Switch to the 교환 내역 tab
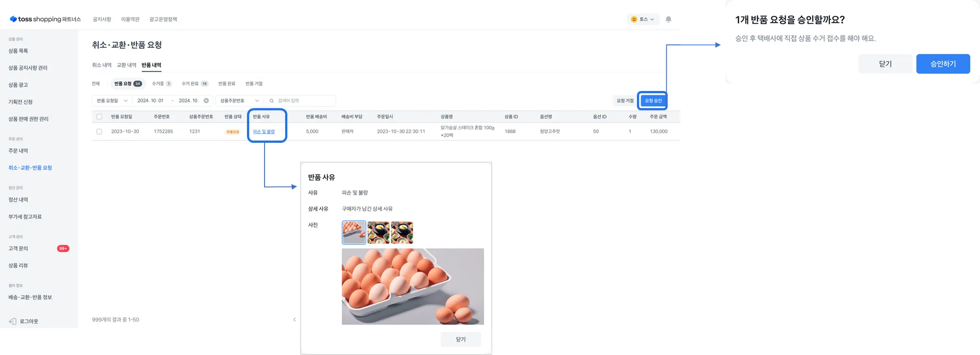Viewport: 980px width, 355px height. [126, 65]
